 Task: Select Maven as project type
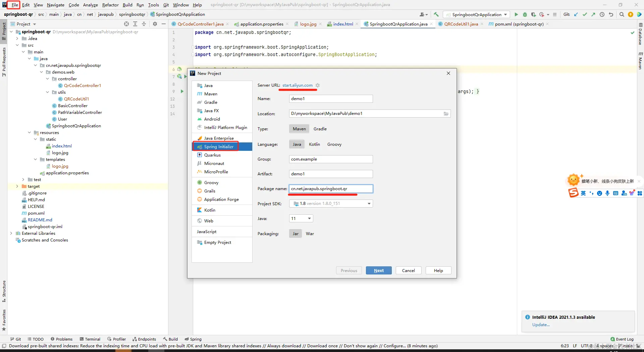pos(299,129)
